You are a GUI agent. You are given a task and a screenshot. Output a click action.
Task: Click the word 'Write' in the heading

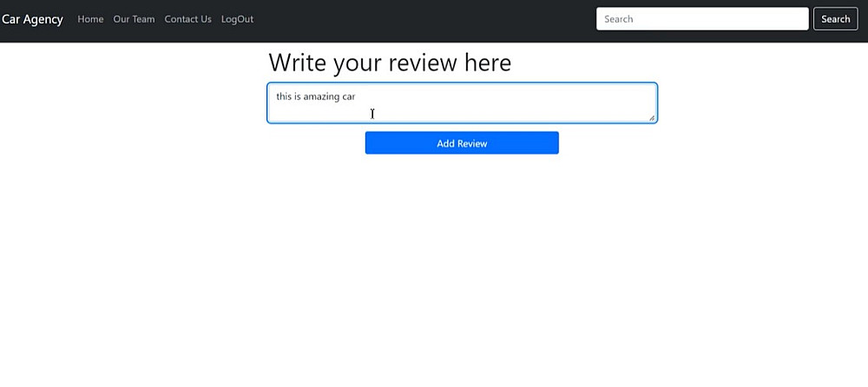point(298,62)
